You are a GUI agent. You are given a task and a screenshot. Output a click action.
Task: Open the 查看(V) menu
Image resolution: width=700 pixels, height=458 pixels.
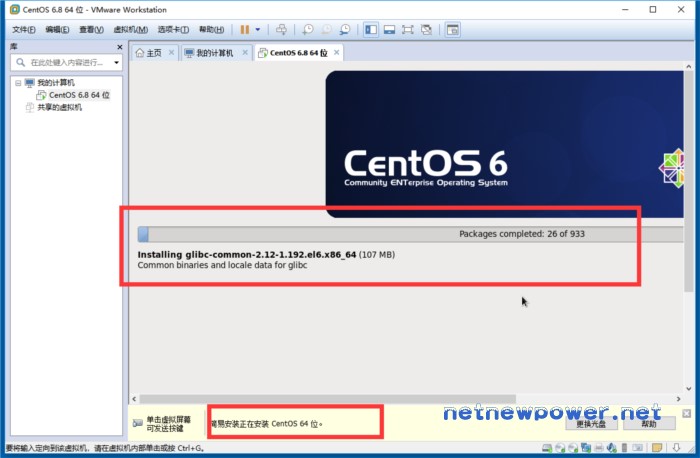(x=92, y=29)
